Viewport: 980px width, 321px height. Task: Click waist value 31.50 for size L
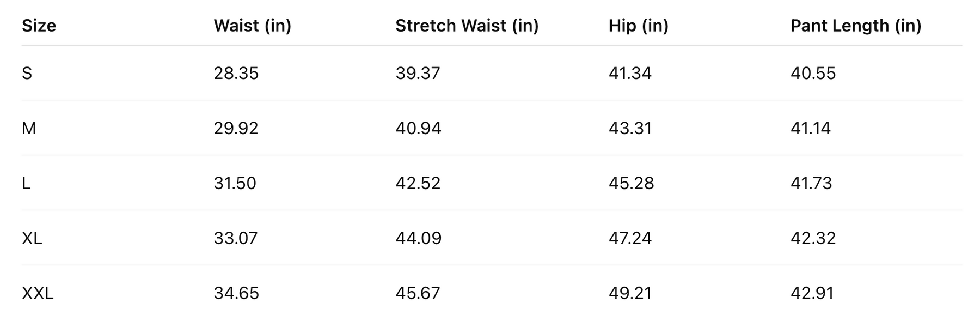pyautogui.click(x=235, y=183)
